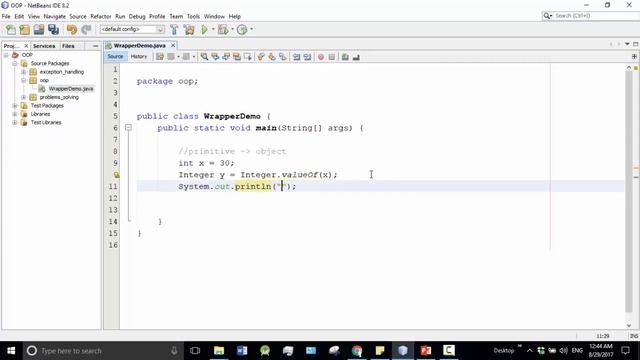Expand the Test Packages node
The height and width of the screenshot is (360, 640).
click(15, 106)
